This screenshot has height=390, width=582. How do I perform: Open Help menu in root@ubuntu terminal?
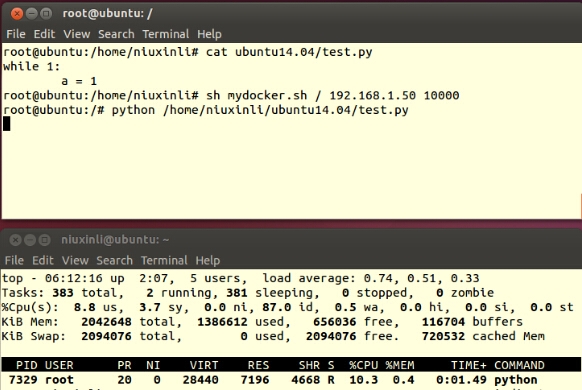click(209, 34)
